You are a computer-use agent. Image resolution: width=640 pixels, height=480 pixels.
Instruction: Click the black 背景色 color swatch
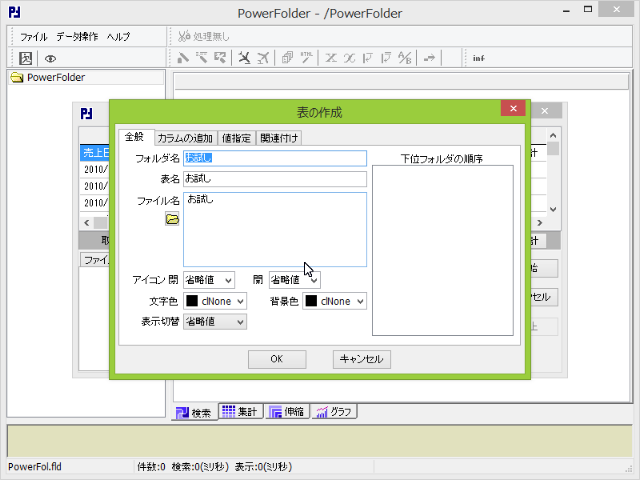coord(311,301)
